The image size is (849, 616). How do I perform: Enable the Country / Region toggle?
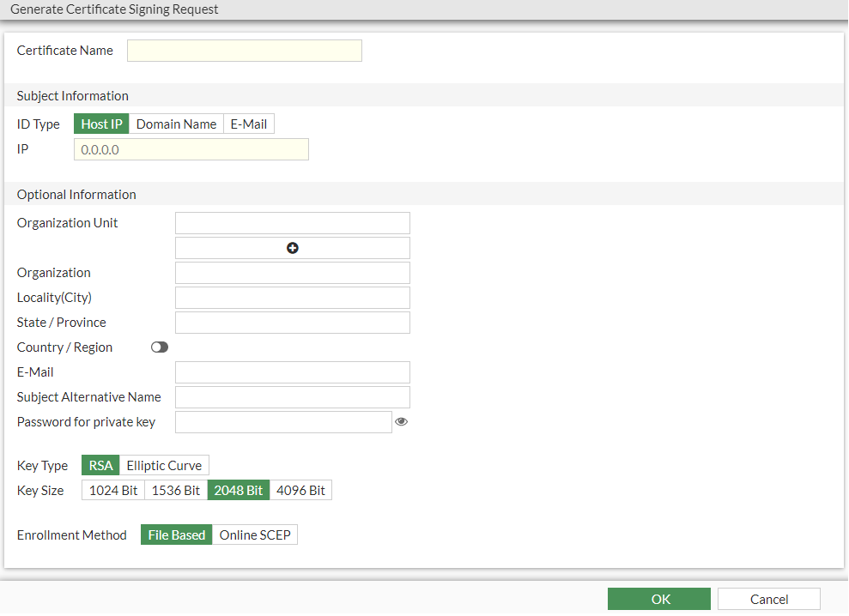click(x=159, y=347)
